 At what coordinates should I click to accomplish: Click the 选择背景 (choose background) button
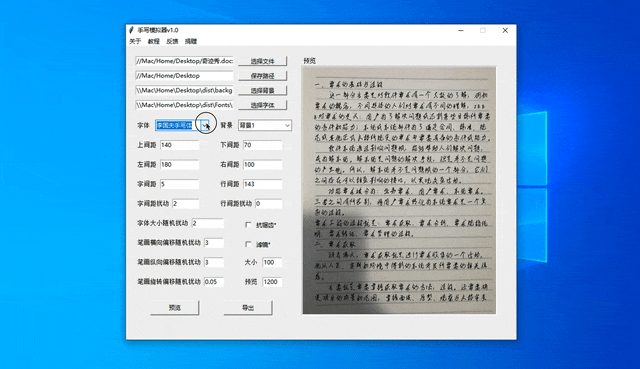[262, 91]
